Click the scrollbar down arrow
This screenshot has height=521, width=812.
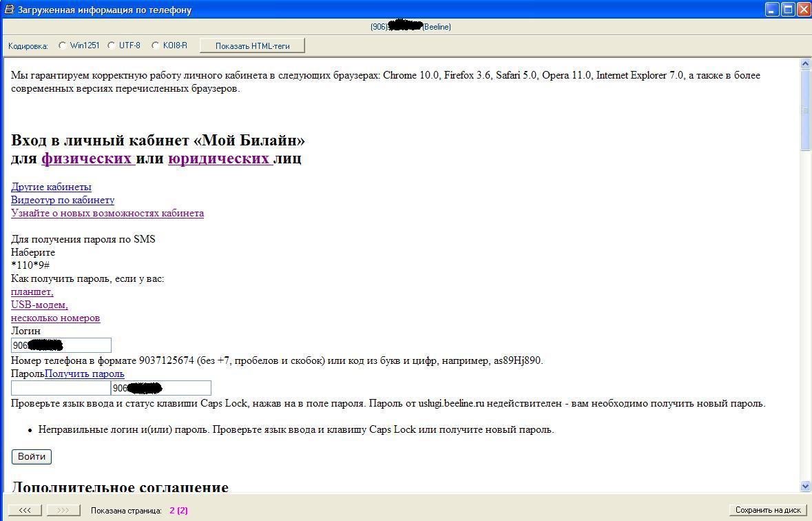pyautogui.click(x=805, y=487)
